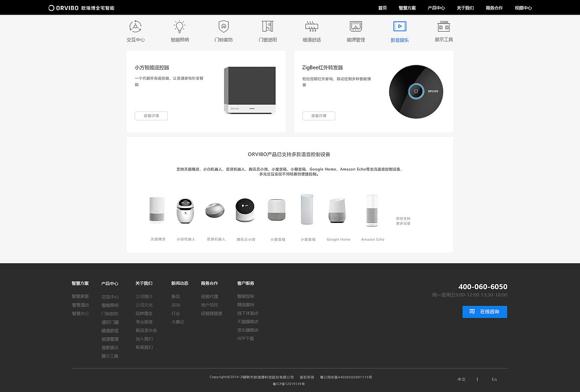Image resolution: width=580 pixels, height=392 pixels.
Task: Open 产品中心 in top navigation
Action: click(x=436, y=8)
